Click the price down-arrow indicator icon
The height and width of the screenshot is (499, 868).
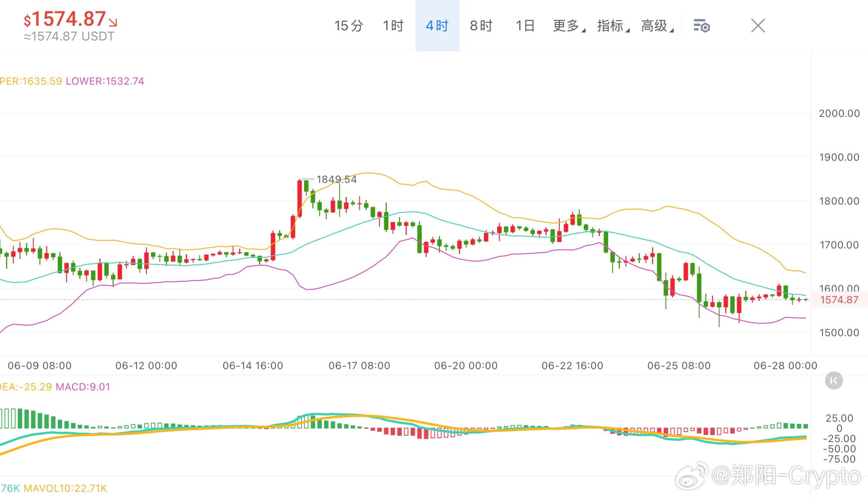coord(113,22)
